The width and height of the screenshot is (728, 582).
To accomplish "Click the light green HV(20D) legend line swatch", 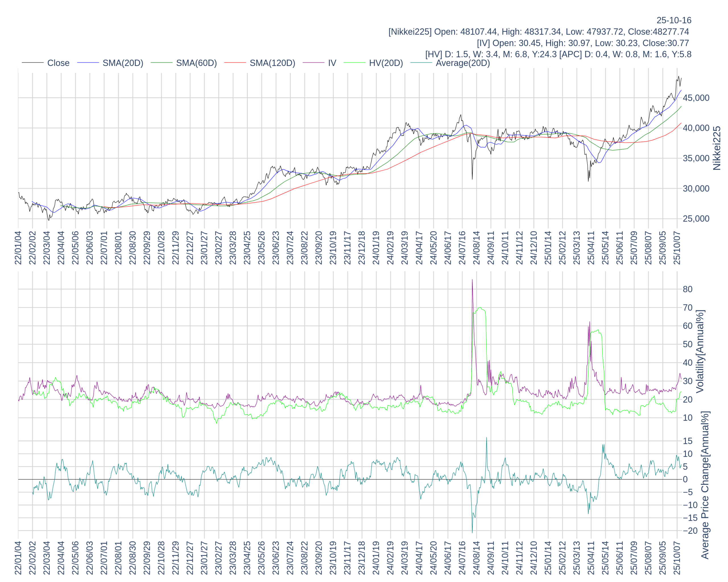I will (x=354, y=63).
